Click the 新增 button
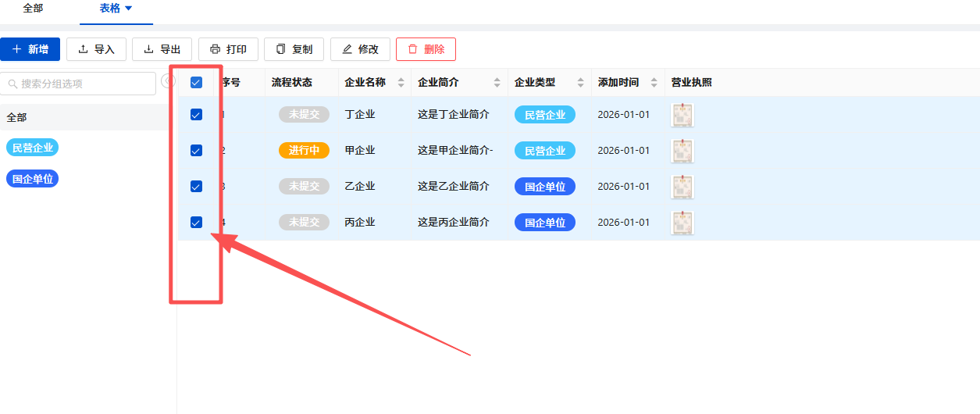 click(x=30, y=49)
